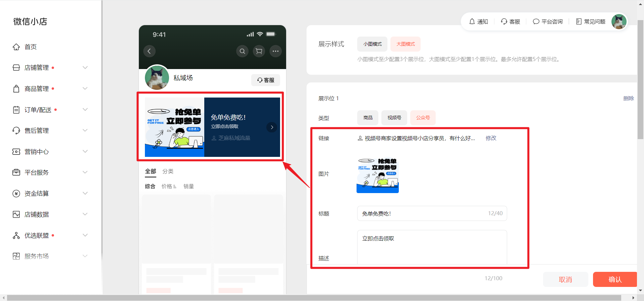Tap the banner's right arrow circle
The width and height of the screenshot is (644, 301).
point(272,127)
